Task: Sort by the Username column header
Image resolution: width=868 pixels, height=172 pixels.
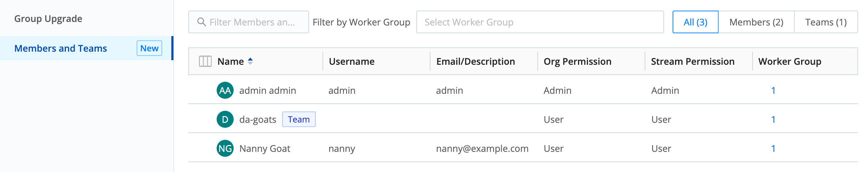Action: pos(352,61)
